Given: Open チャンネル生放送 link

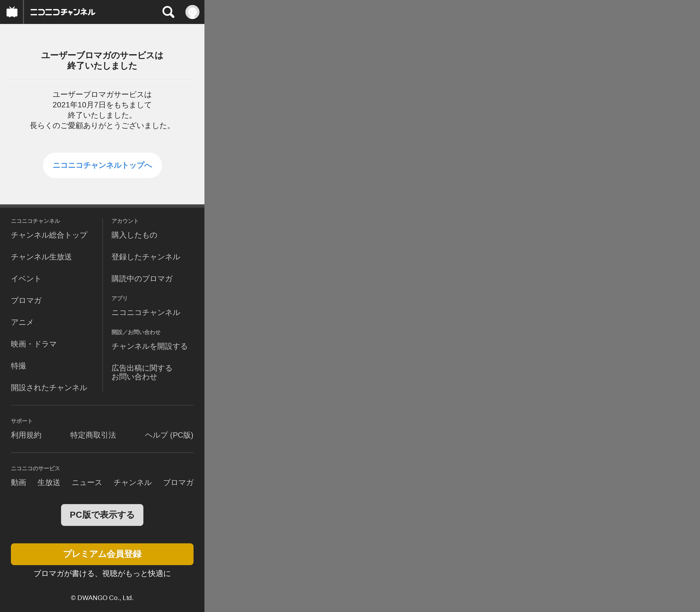Looking at the screenshot, I should [x=41, y=257].
